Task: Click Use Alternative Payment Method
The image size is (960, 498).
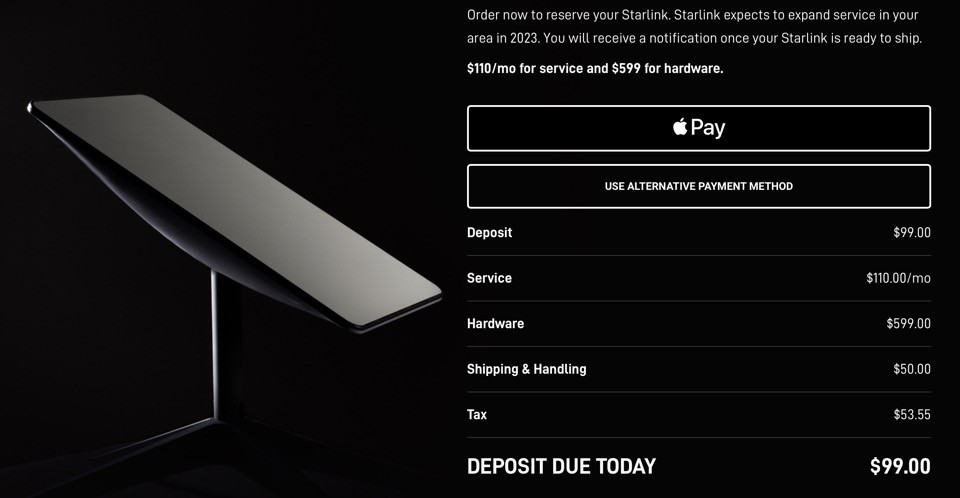Action: pyautogui.click(x=698, y=186)
